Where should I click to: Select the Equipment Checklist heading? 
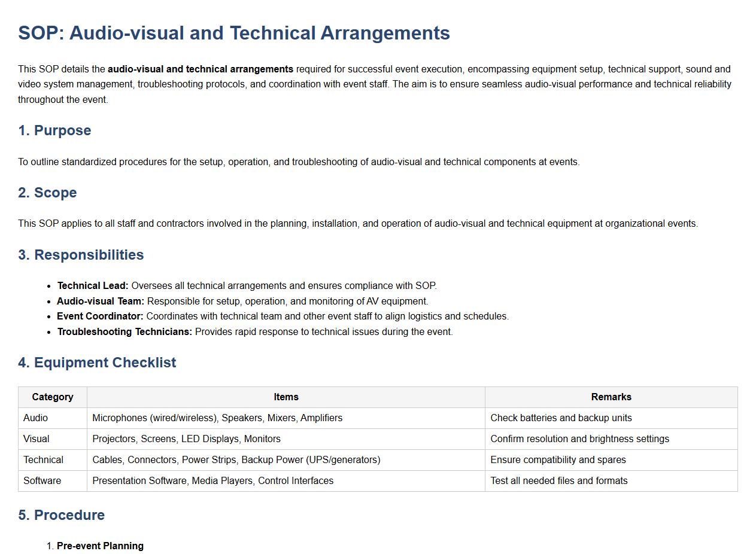97,363
